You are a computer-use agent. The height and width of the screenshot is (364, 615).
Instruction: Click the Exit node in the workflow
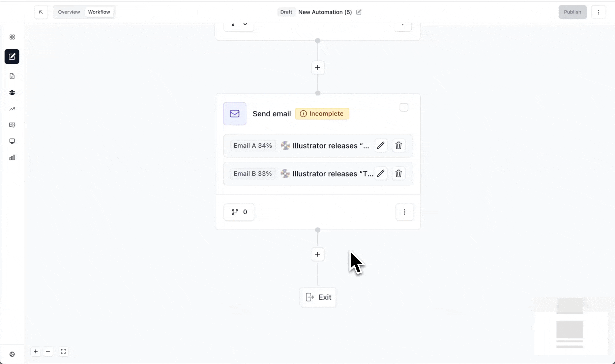(x=317, y=297)
